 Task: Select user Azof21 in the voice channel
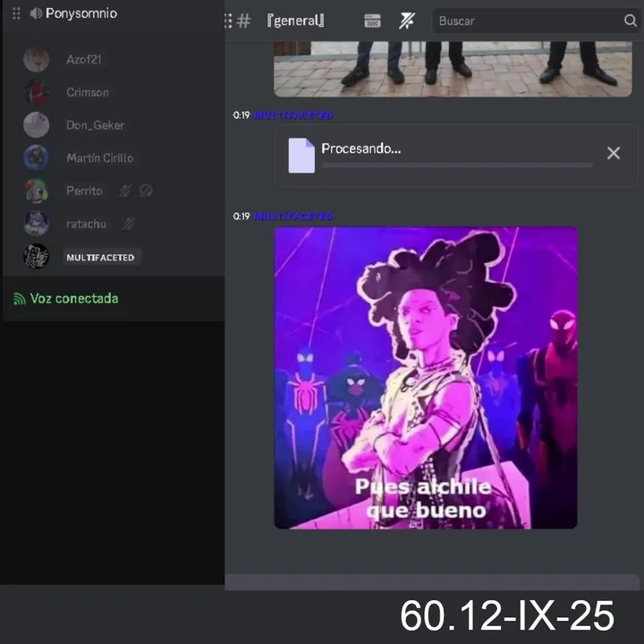point(84,60)
